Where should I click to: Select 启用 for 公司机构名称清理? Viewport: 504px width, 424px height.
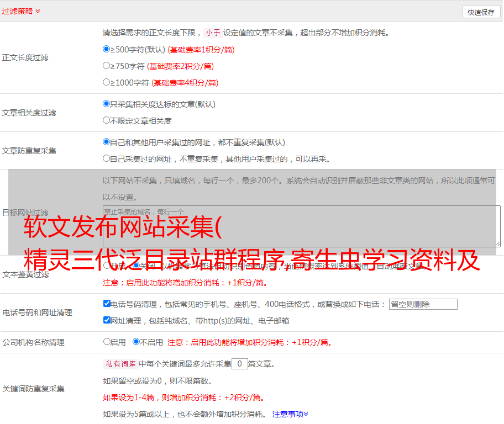pos(107,342)
